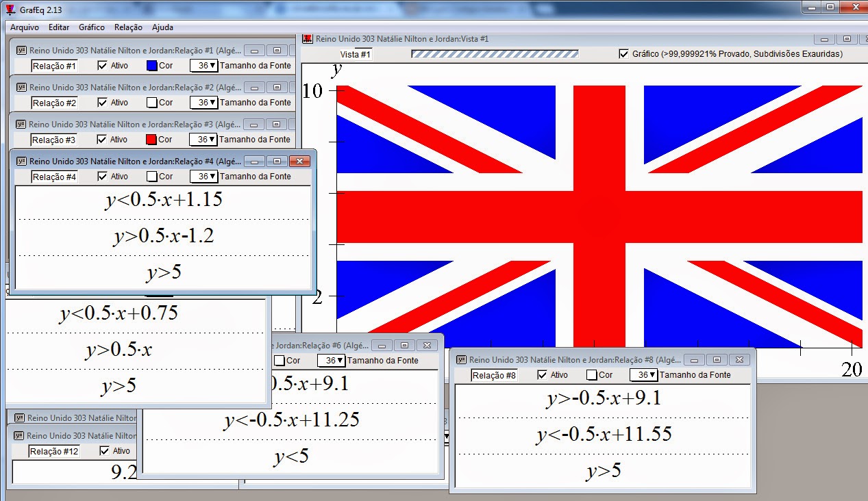Open the Gráfico menu
The width and height of the screenshot is (868, 501).
[x=92, y=27]
